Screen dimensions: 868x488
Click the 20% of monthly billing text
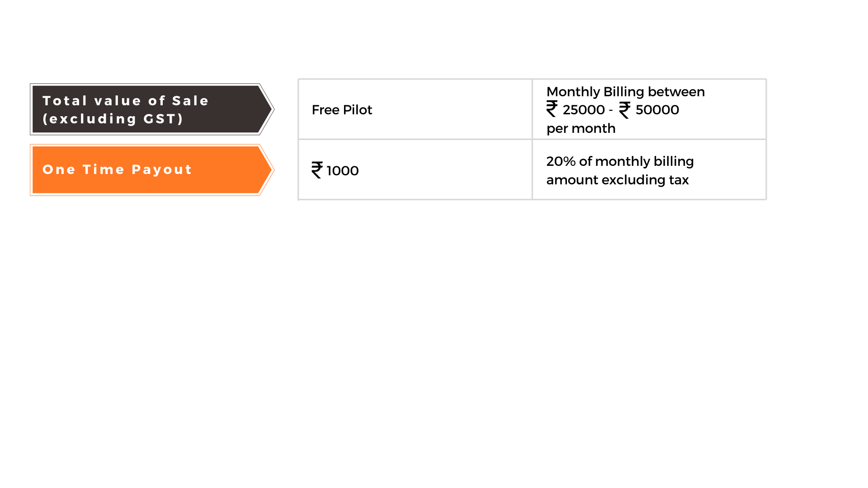[x=620, y=161]
